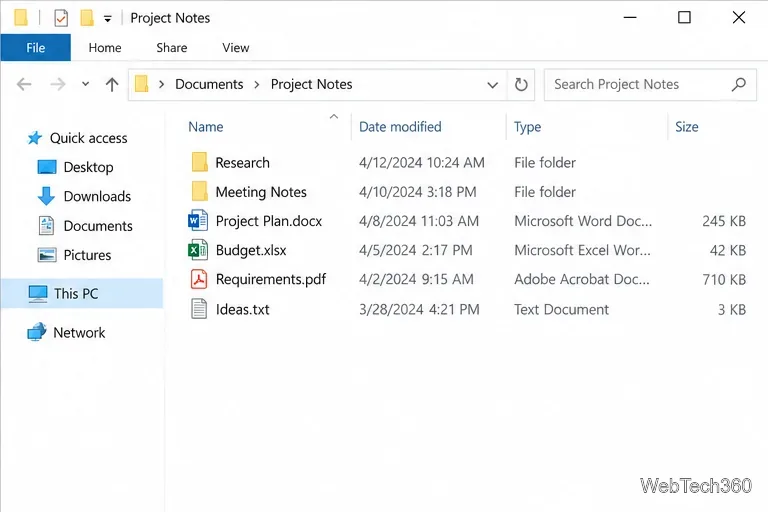Click the New folder quick-access icon

(87, 18)
